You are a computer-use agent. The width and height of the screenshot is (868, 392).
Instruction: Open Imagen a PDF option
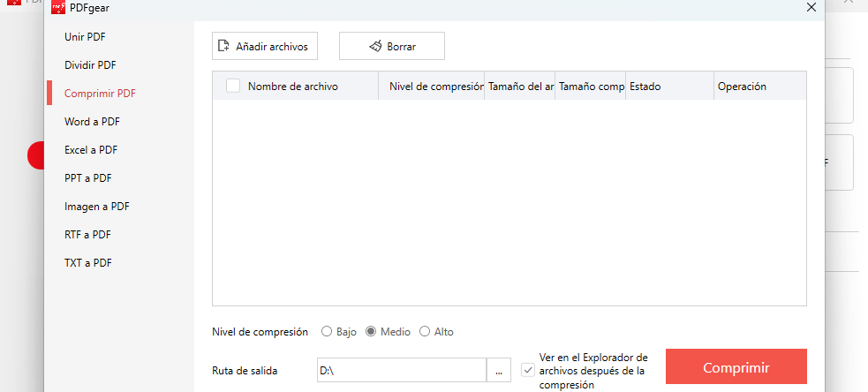point(97,206)
